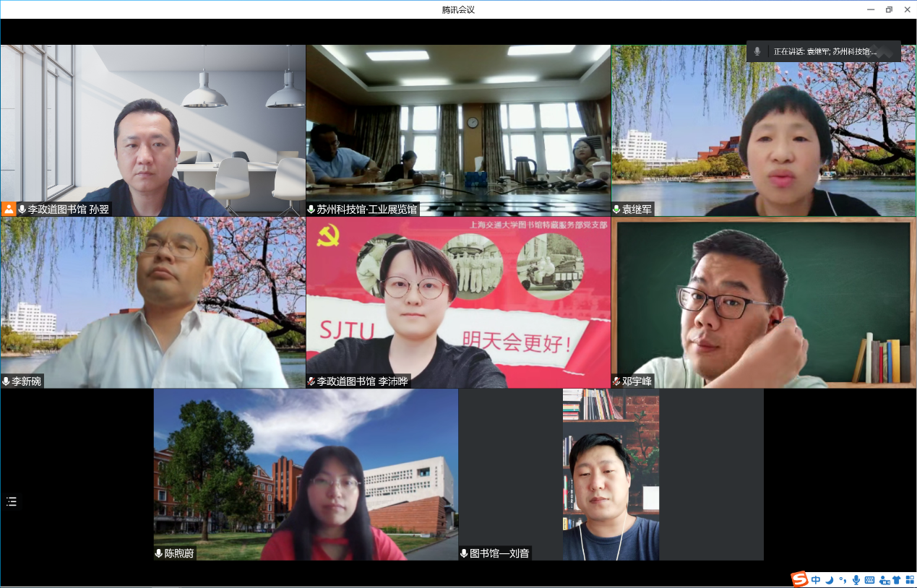
Task: Open Sogou skin shirt icon
Action: (x=897, y=579)
